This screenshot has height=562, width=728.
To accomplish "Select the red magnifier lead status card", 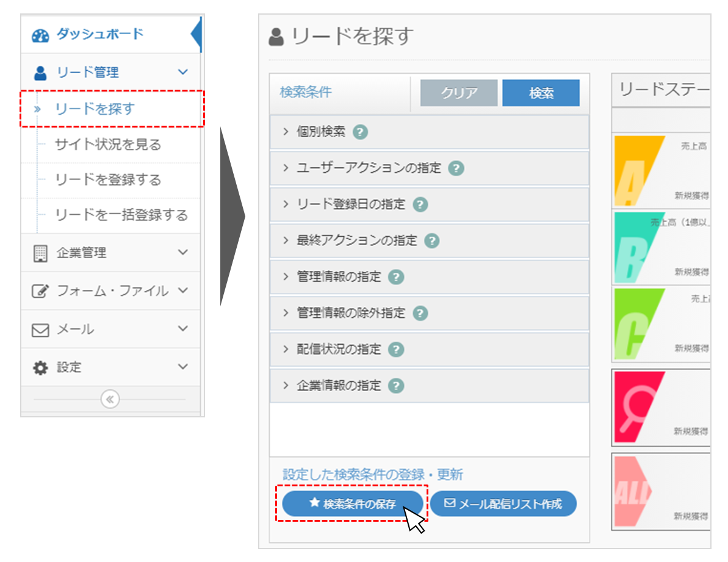I will [x=661, y=408].
